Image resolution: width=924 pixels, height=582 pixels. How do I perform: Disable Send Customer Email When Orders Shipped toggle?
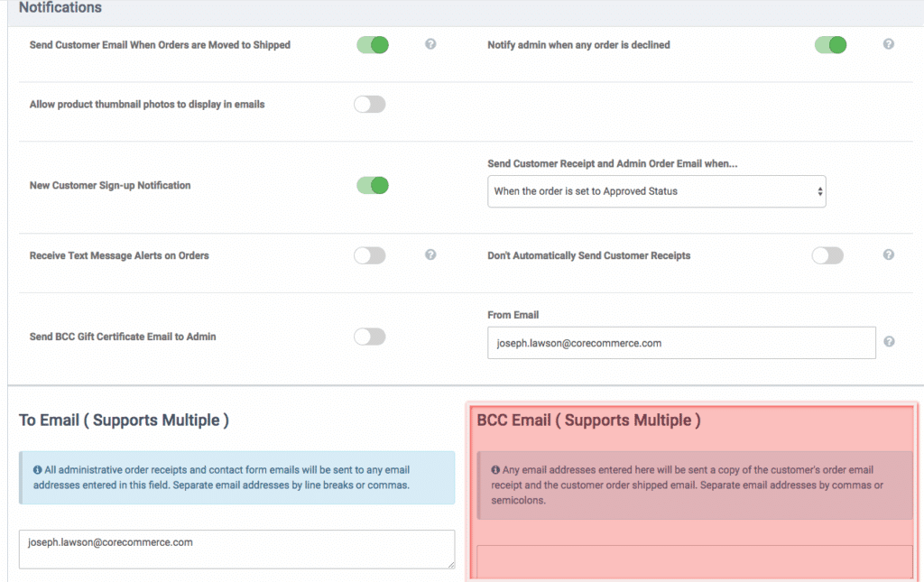tap(372, 45)
